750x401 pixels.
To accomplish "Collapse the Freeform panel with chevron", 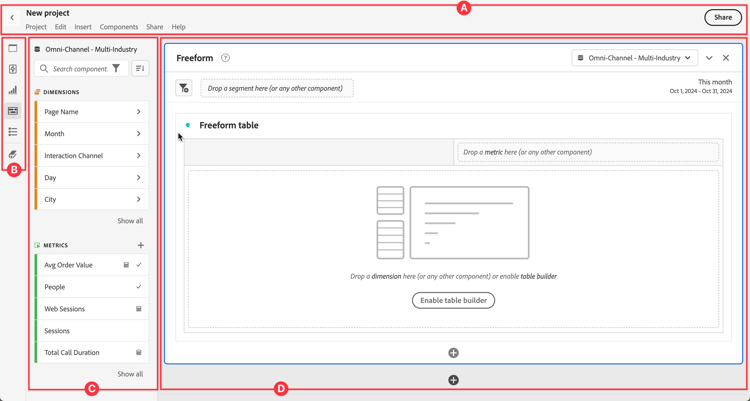I will [x=709, y=58].
